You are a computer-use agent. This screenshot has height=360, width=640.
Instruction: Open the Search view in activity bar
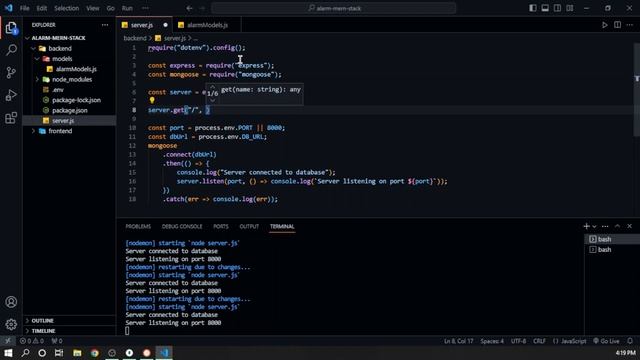(11, 50)
